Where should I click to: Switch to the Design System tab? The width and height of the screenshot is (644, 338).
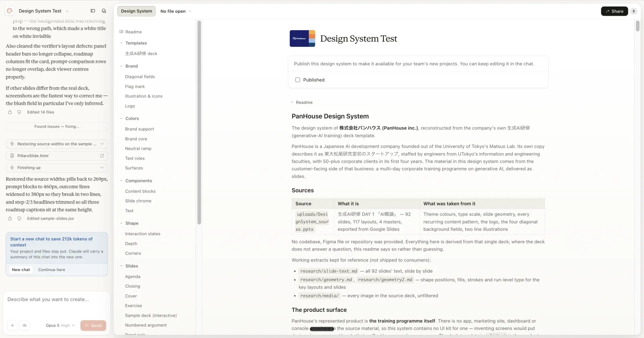click(x=136, y=11)
